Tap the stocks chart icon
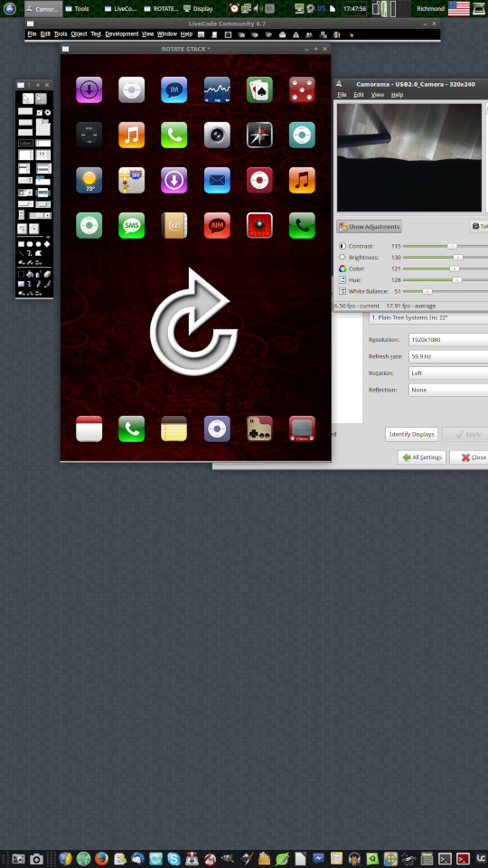The height and width of the screenshot is (868, 488). pos(217,90)
